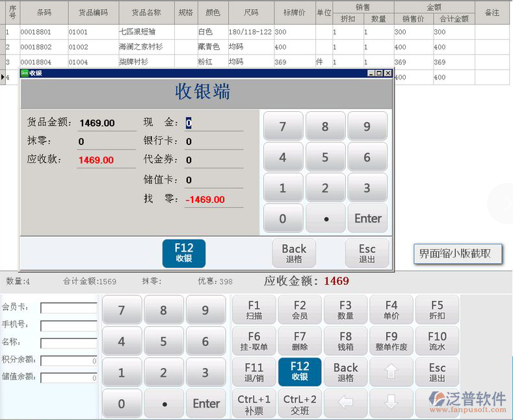Click the up arrow key button
The image size is (513, 420).
pyautogui.click(x=391, y=372)
